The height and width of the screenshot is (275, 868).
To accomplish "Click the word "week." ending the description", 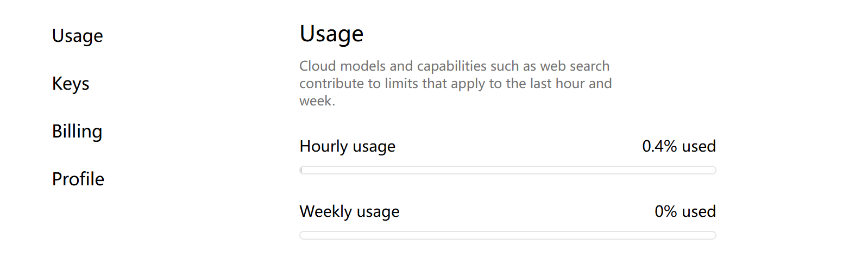I will point(317,101).
